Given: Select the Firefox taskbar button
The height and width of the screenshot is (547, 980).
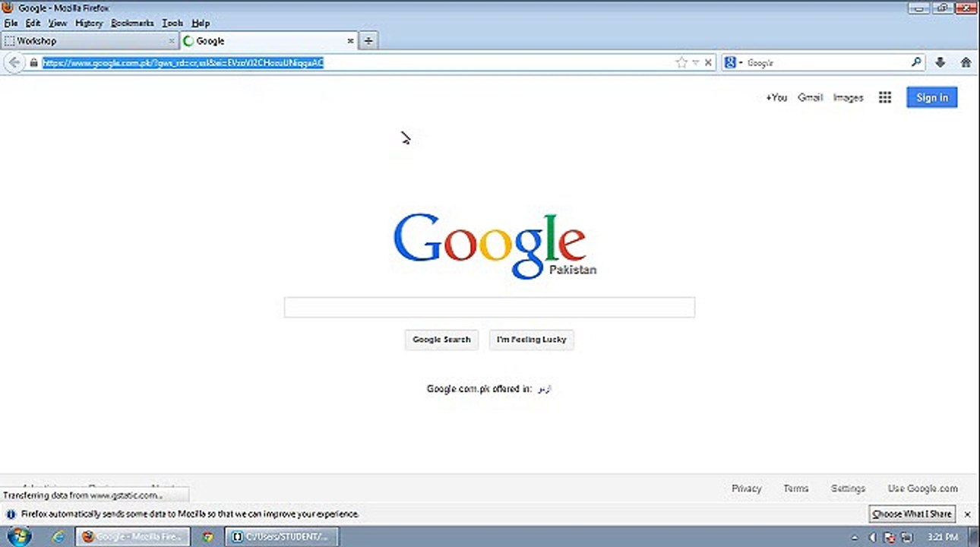Looking at the screenshot, I should 132,536.
